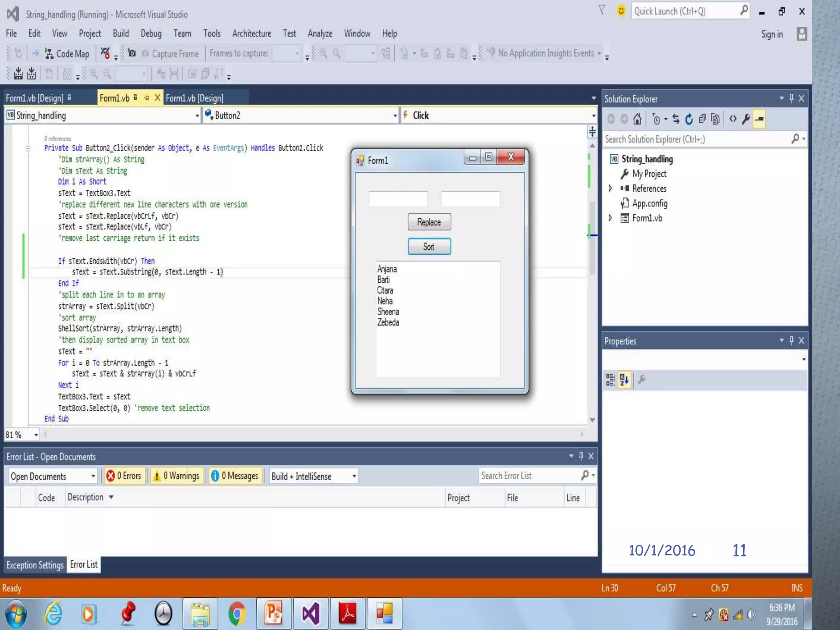Click the View Code icon in Solution Explorer

733,119
